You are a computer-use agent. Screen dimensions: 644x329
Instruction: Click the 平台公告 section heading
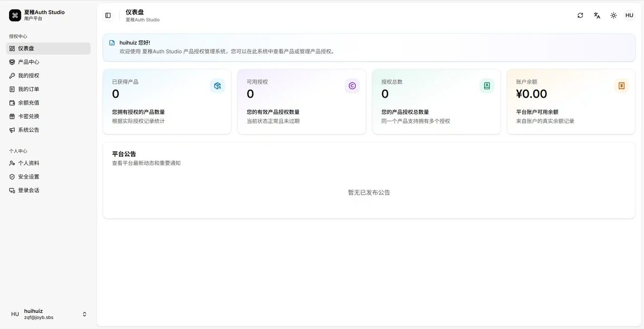(x=124, y=154)
